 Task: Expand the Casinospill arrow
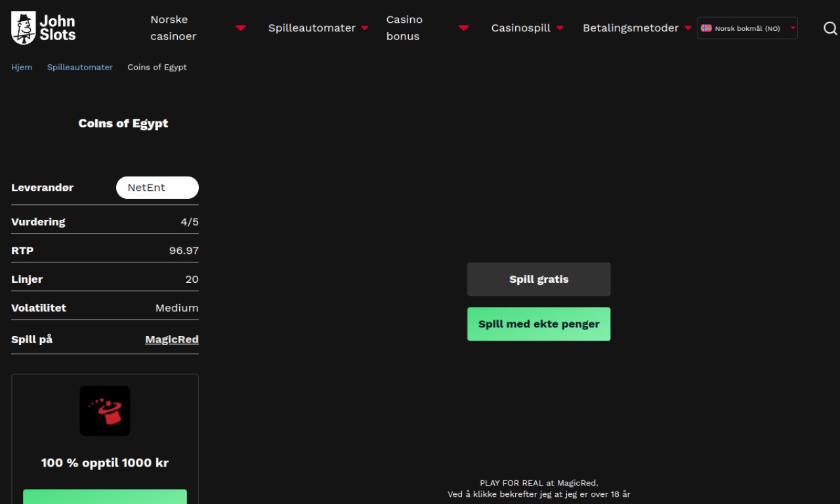coord(560,28)
